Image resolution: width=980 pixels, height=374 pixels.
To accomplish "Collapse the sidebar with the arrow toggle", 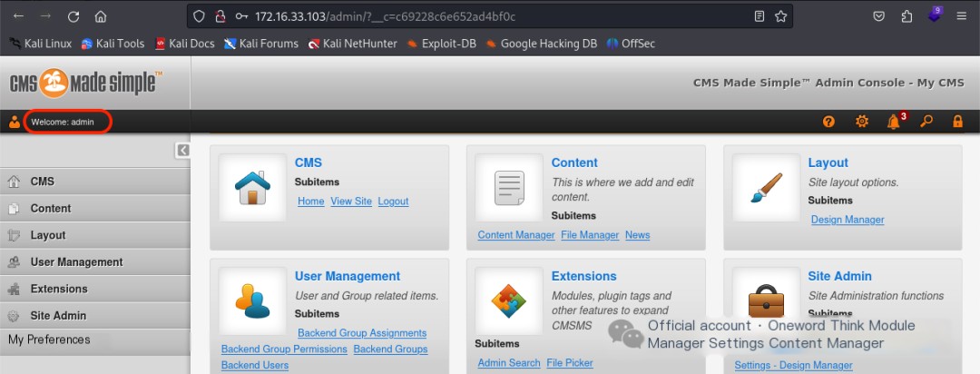I will [182, 150].
